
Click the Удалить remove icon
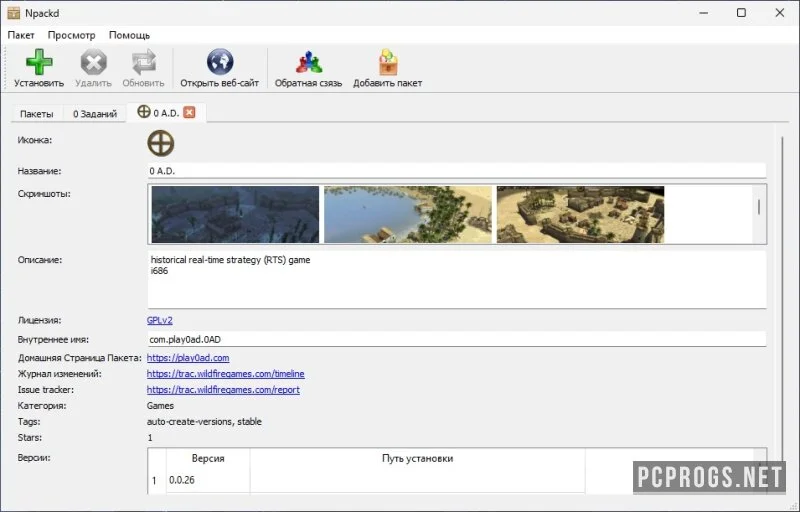point(93,62)
